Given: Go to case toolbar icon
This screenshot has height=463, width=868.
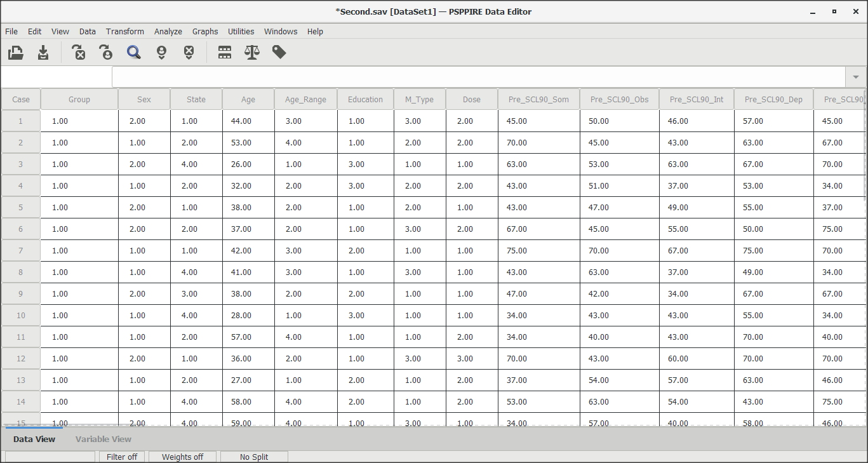Looking at the screenshot, I should (x=105, y=53).
